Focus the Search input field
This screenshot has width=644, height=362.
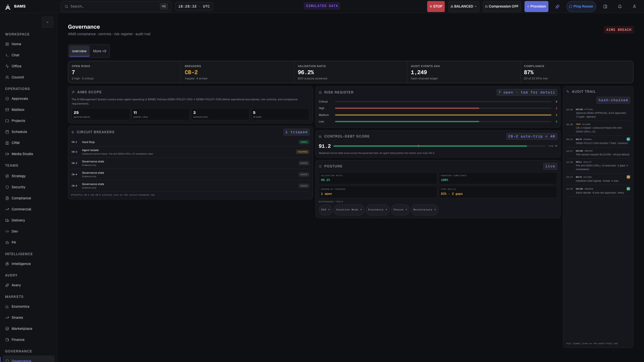pos(116,7)
